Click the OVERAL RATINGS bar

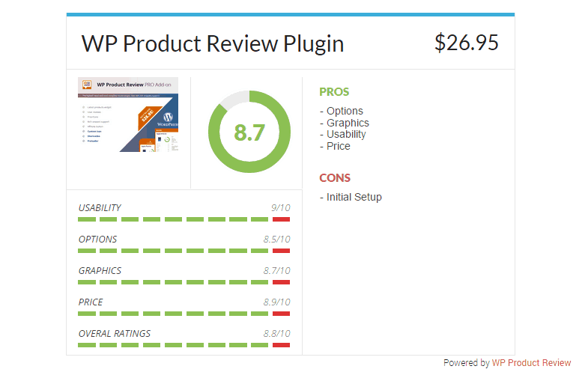pos(184,345)
